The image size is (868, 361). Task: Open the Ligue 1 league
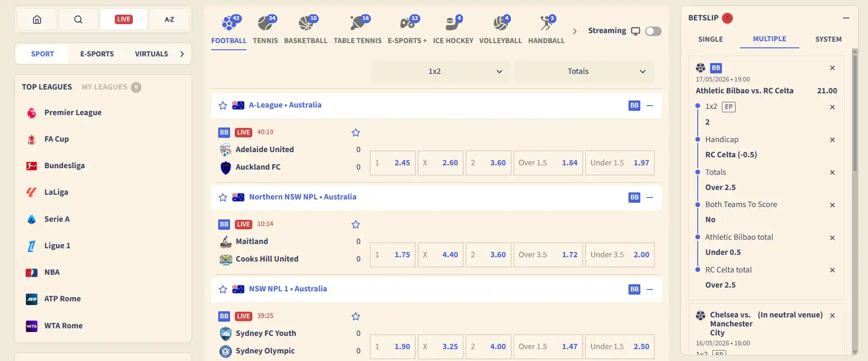[57, 245]
